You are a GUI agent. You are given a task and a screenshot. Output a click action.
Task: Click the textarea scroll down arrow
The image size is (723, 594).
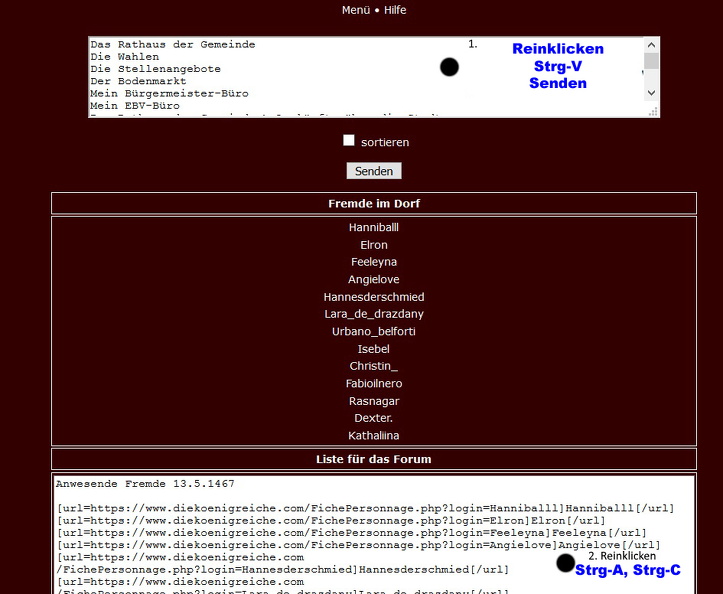tap(651, 93)
